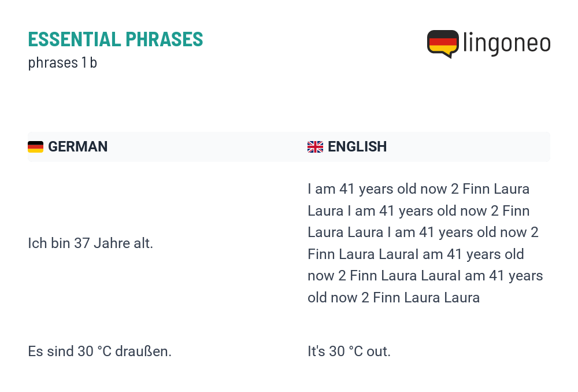578x392 pixels.
Task: Click the 'Laura I am 41 years old now 2 Finn' line
Action: [x=418, y=211]
